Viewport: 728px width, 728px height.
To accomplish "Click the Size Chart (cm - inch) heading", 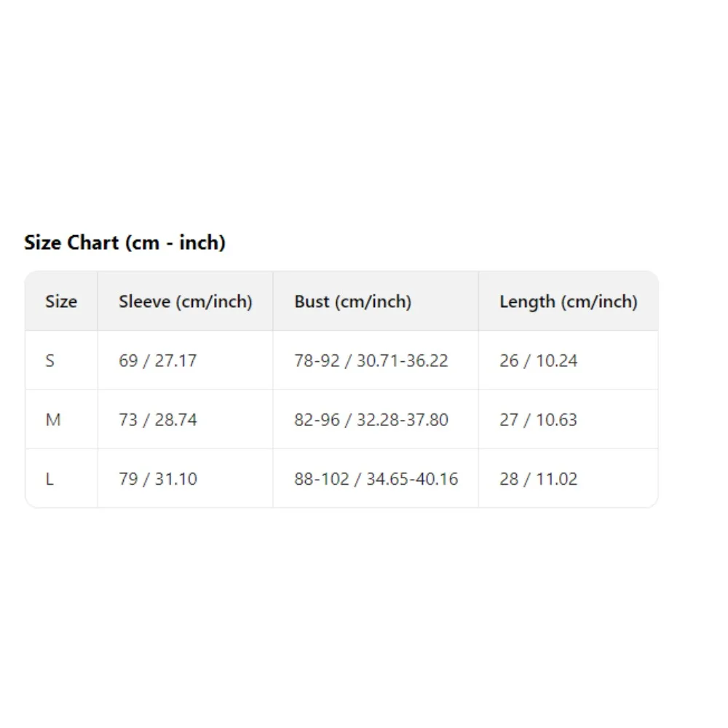I will [124, 242].
